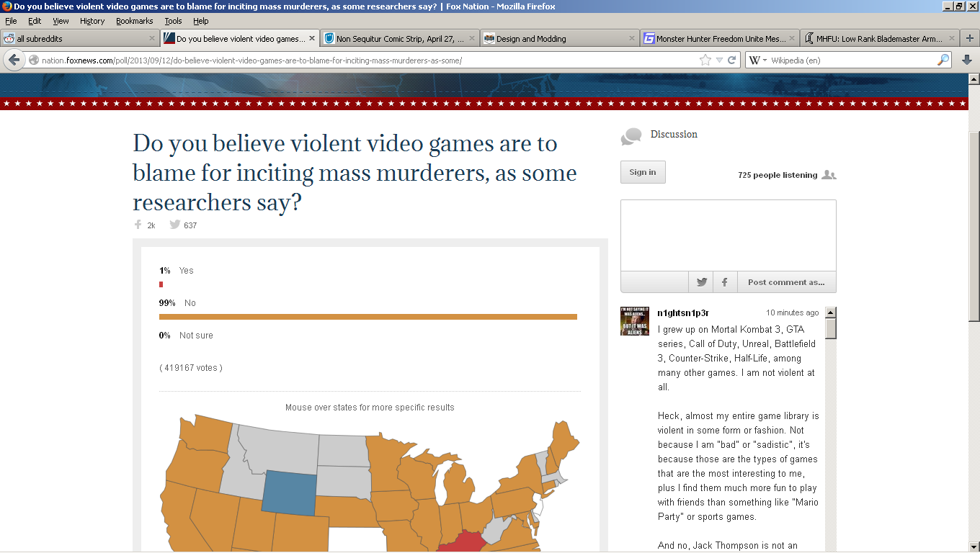The height and width of the screenshot is (553, 980).
Task: Click comments scrollbar up arrow
Action: (830, 313)
